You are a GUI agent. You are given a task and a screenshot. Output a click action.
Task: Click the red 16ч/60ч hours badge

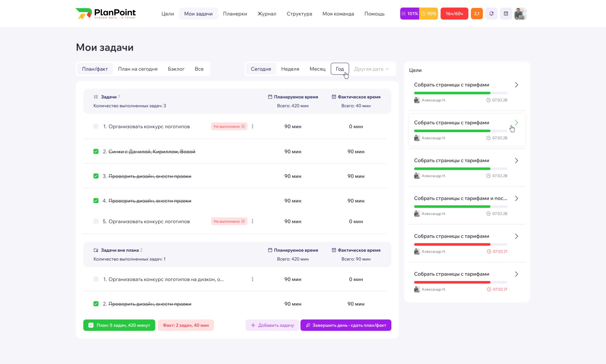point(454,14)
